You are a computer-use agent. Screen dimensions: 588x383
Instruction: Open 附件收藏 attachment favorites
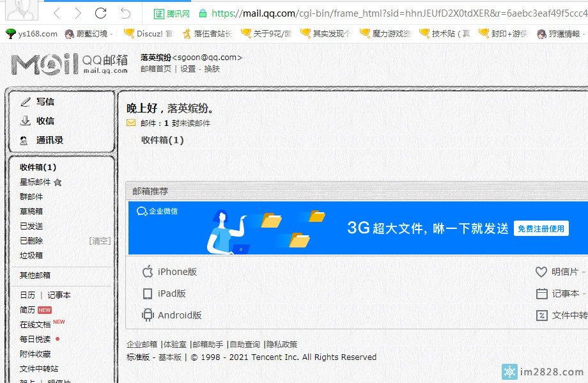[x=35, y=354]
